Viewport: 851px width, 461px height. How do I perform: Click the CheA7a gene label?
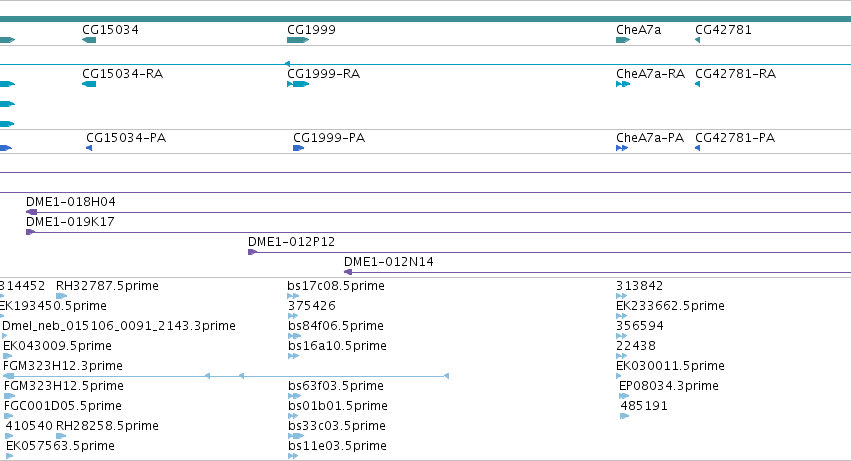(638, 30)
